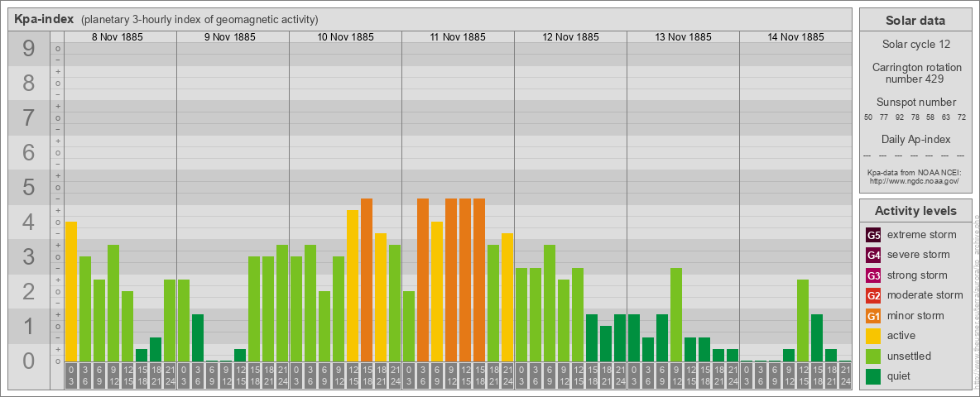Select the yellow 6–9h bar on 11 Nov
Screen dimensions: 980x397
437,291
